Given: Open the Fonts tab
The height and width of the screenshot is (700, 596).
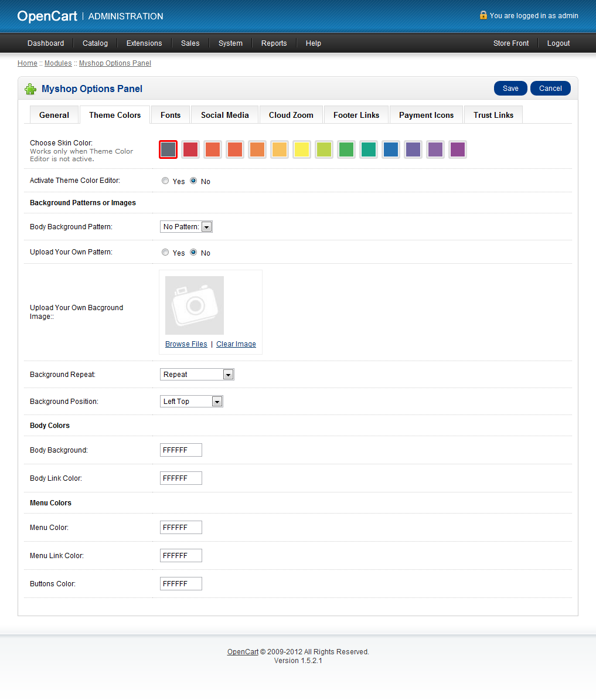Looking at the screenshot, I should pos(171,115).
